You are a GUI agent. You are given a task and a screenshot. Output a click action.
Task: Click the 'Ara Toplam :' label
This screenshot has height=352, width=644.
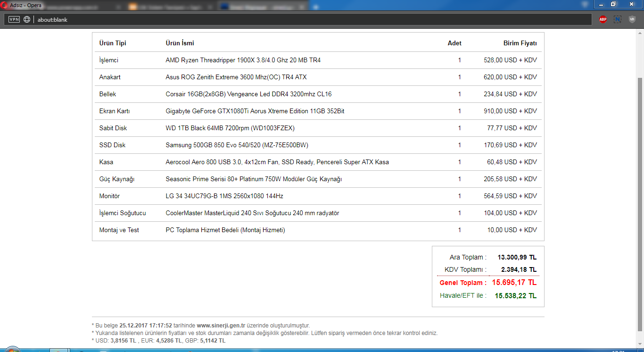coord(468,257)
